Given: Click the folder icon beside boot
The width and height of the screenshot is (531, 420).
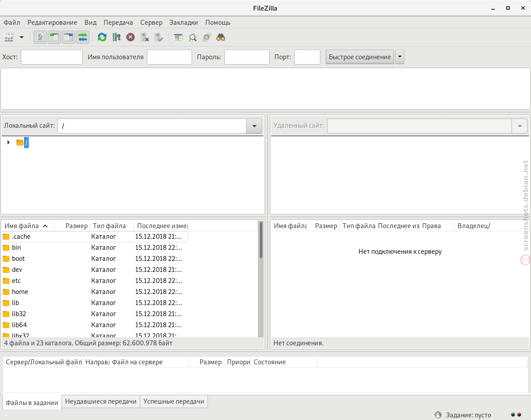Looking at the screenshot, I should [x=6, y=259].
